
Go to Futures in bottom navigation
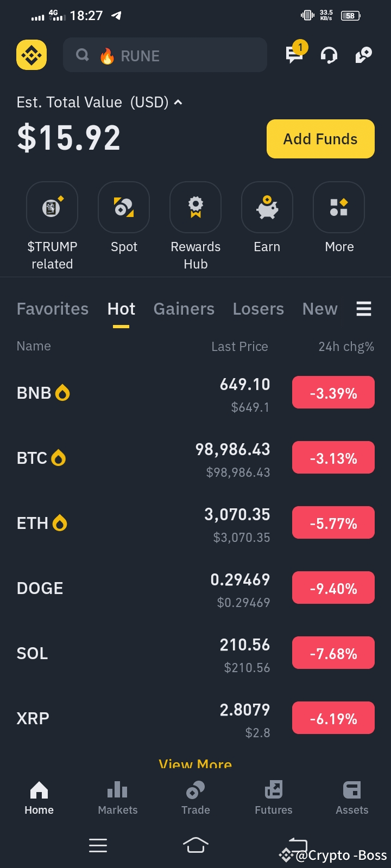[274, 797]
